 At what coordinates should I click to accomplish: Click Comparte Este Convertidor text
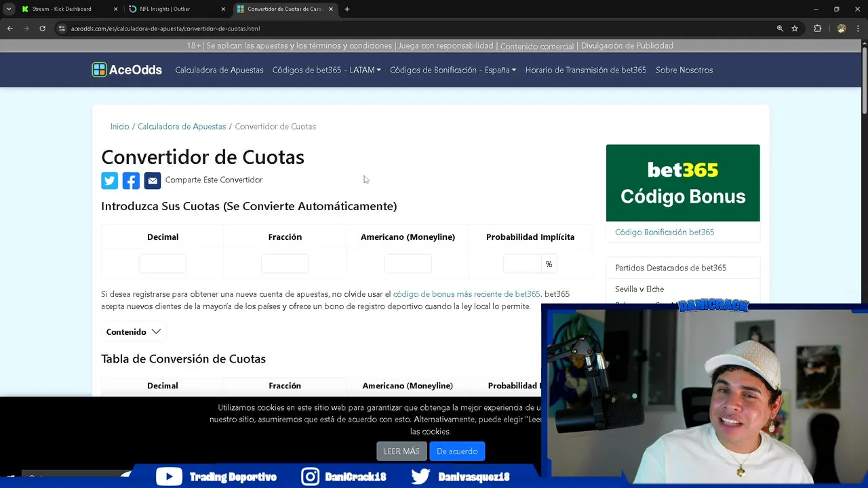[214, 180]
